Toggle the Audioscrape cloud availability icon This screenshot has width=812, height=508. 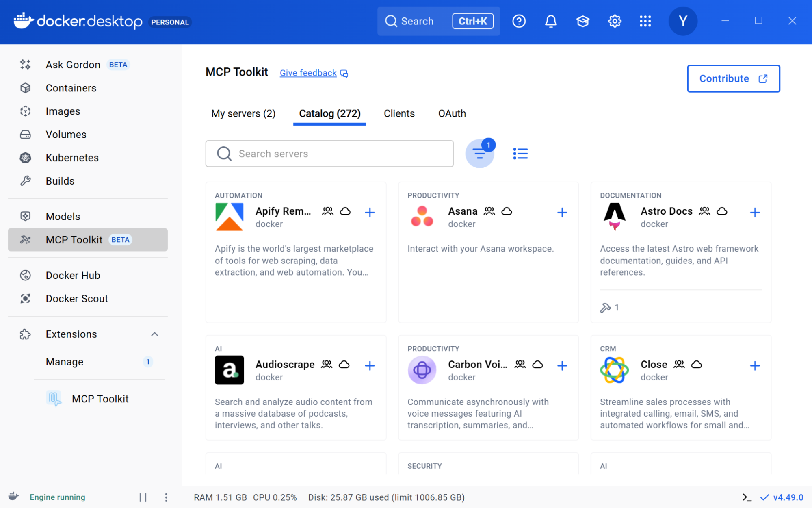(x=344, y=365)
